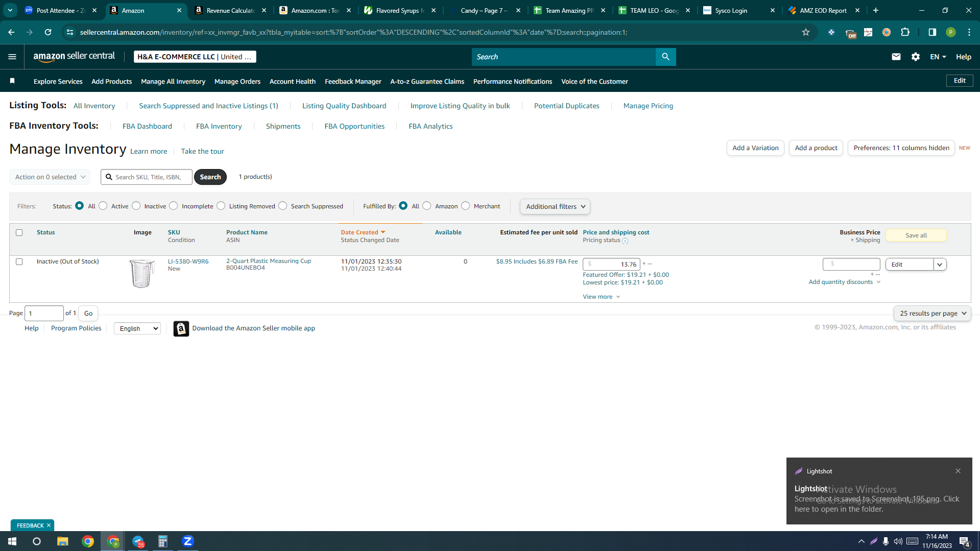
Task: Select Fulfilled By Merchant filter
Action: pyautogui.click(x=466, y=206)
